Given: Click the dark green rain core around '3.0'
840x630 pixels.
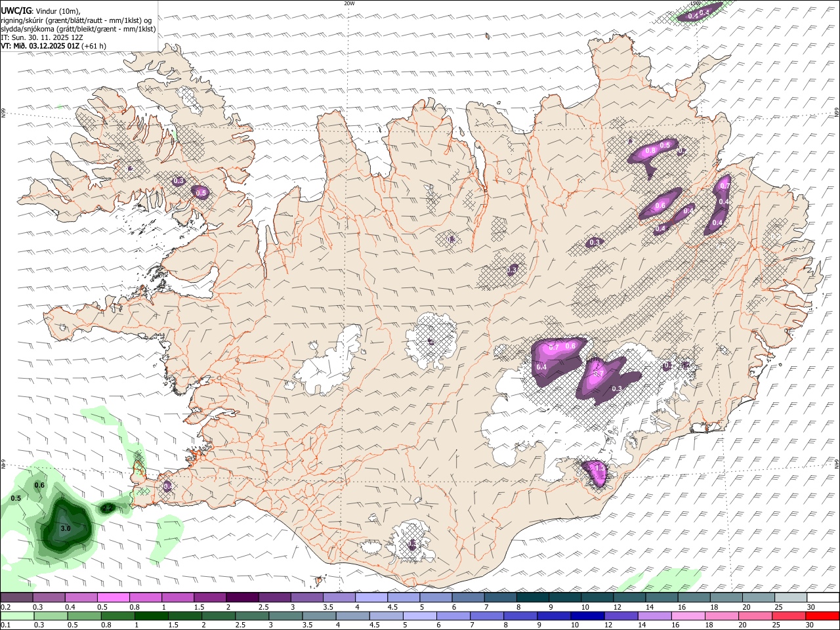Looking at the screenshot, I should [65, 525].
